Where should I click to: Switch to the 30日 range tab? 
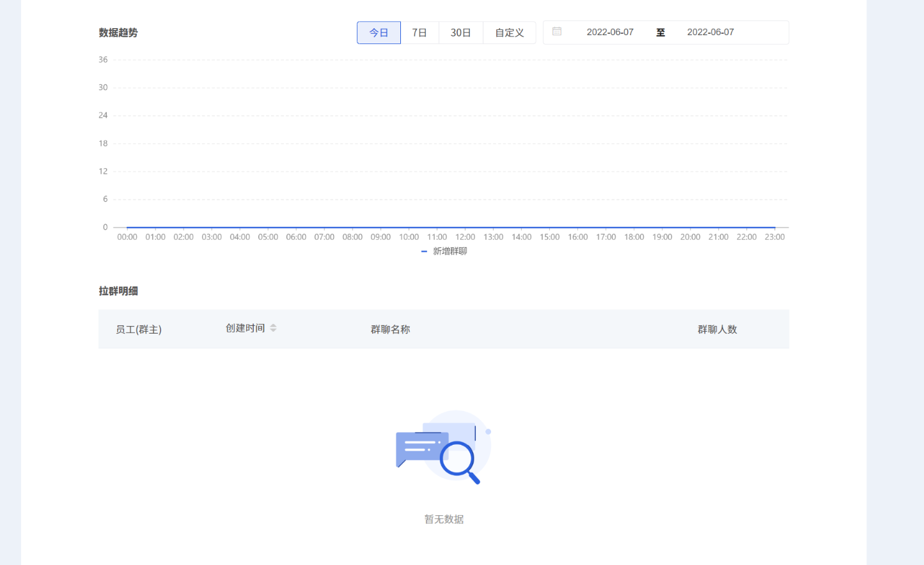(x=461, y=33)
